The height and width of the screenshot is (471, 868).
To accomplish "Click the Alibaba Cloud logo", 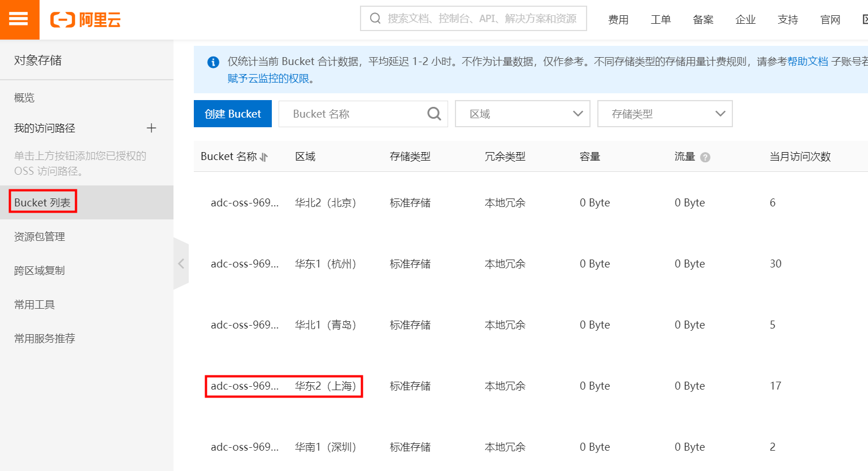I will coord(85,20).
